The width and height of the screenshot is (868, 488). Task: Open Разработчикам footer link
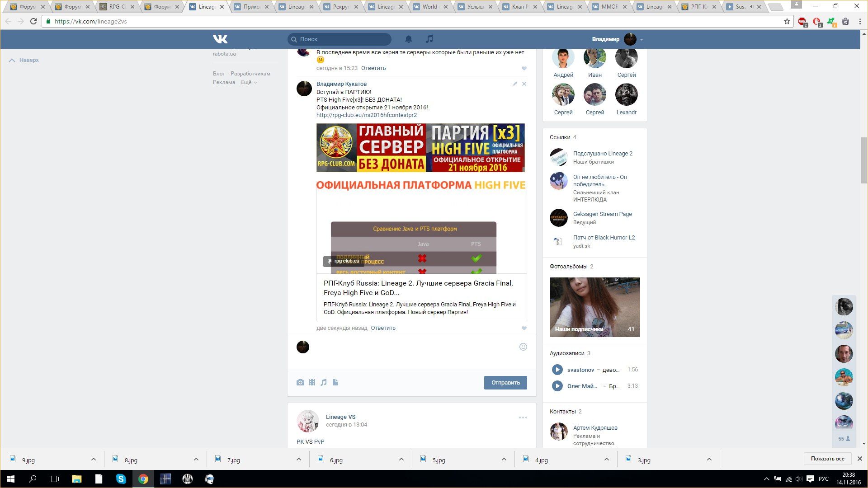click(x=250, y=74)
